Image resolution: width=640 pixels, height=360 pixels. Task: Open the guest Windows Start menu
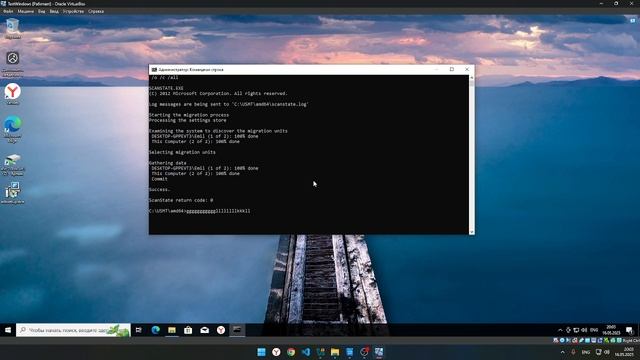click(x=8, y=330)
